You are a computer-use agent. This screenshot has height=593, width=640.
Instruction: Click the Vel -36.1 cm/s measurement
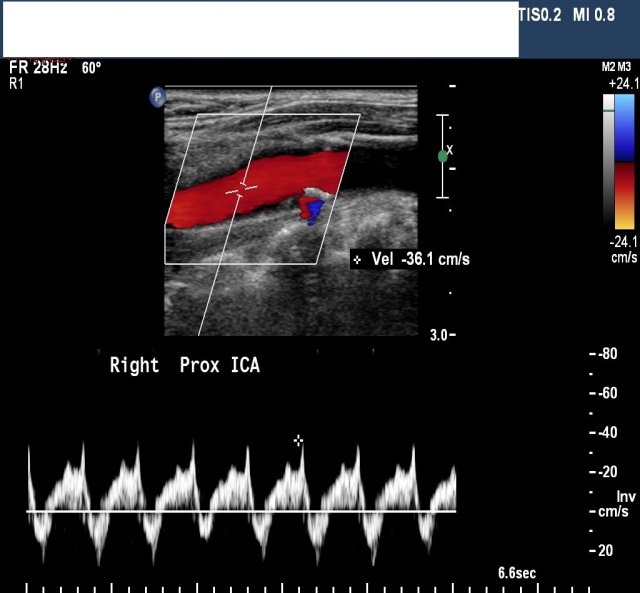[x=420, y=260]
